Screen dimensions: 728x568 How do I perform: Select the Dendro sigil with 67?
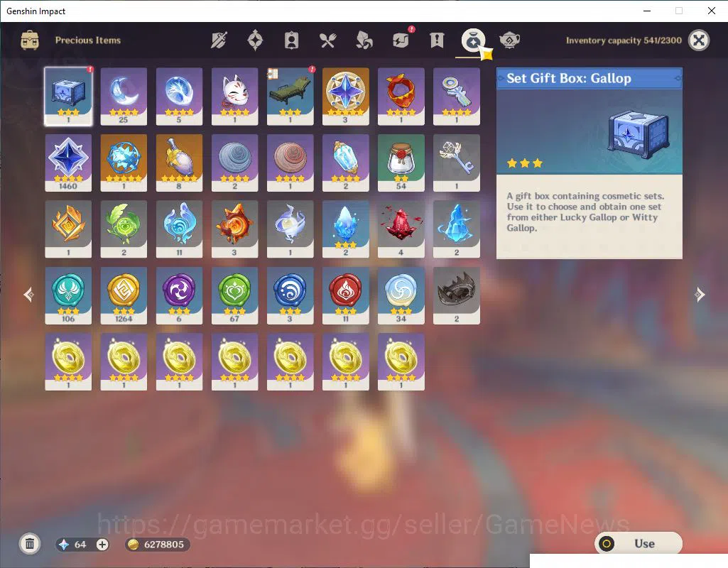click(x=234, y=295)
